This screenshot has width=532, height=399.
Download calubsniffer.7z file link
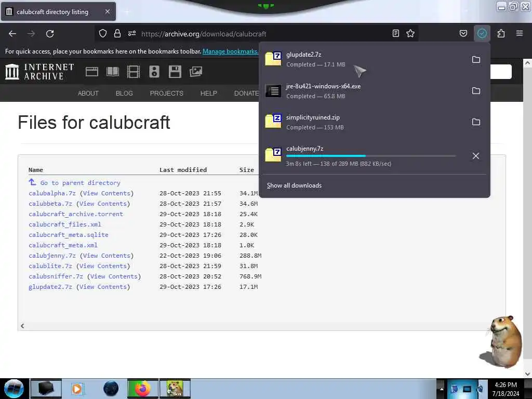click(x=56, y=276)
